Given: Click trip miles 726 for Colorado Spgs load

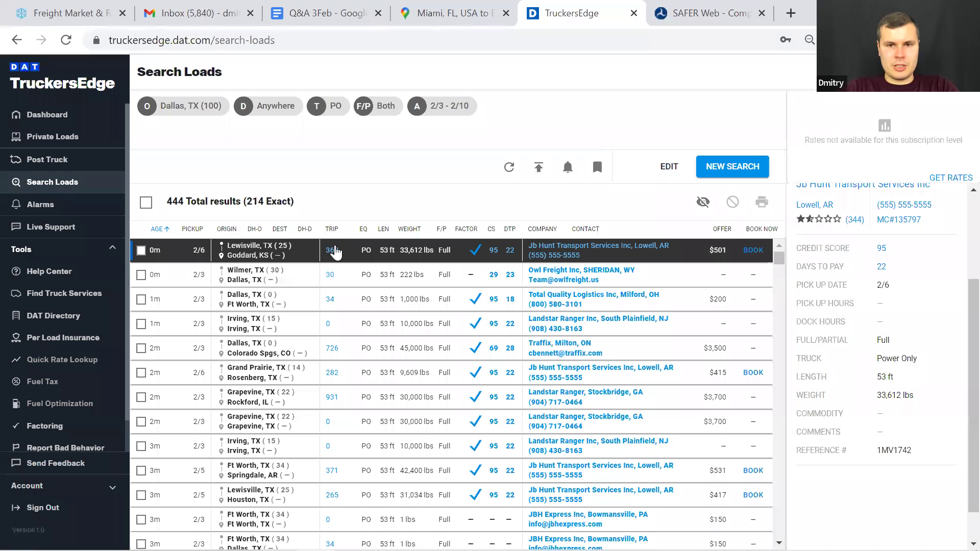Looking at the screenshot, I should point(332,348).
